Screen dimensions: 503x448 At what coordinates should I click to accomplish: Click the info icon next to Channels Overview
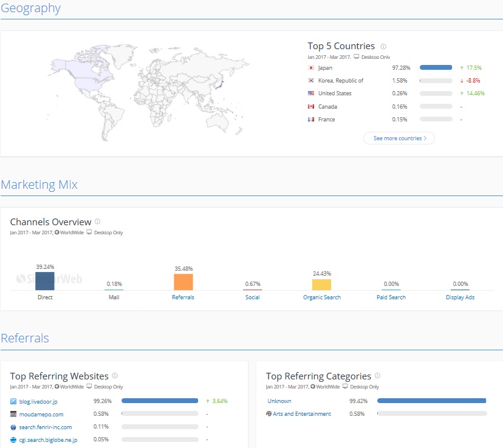[x=98, y=222]
